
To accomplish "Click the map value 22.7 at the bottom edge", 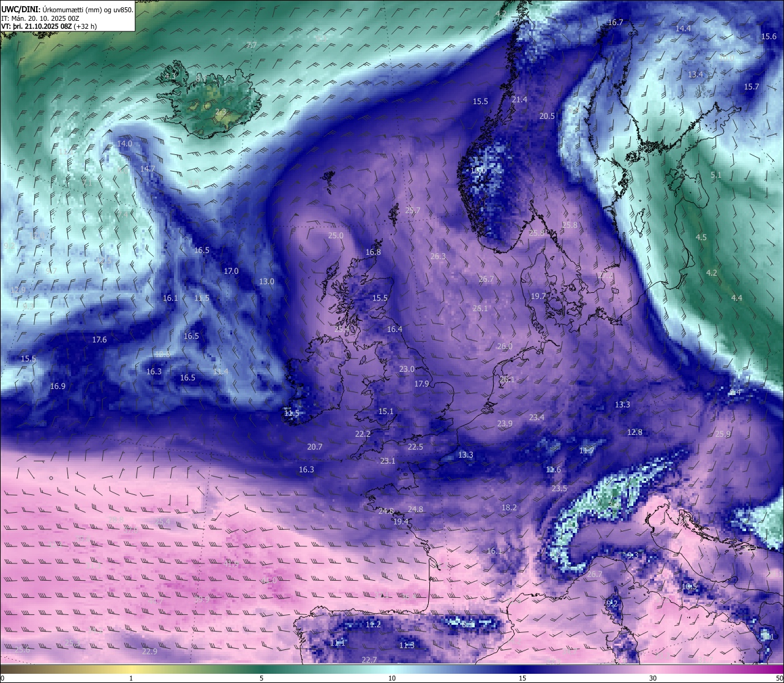I will pyautogui.click(x=369, y=660).
